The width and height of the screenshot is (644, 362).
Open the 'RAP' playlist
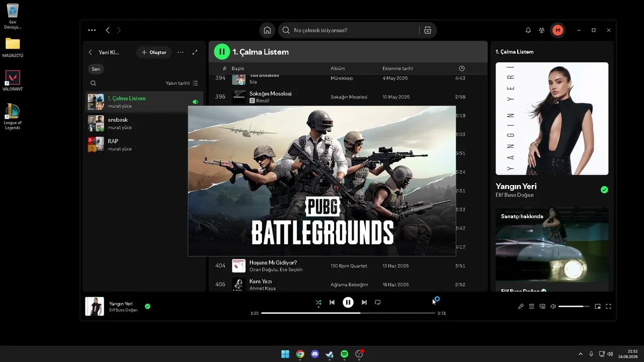[144, 145]
